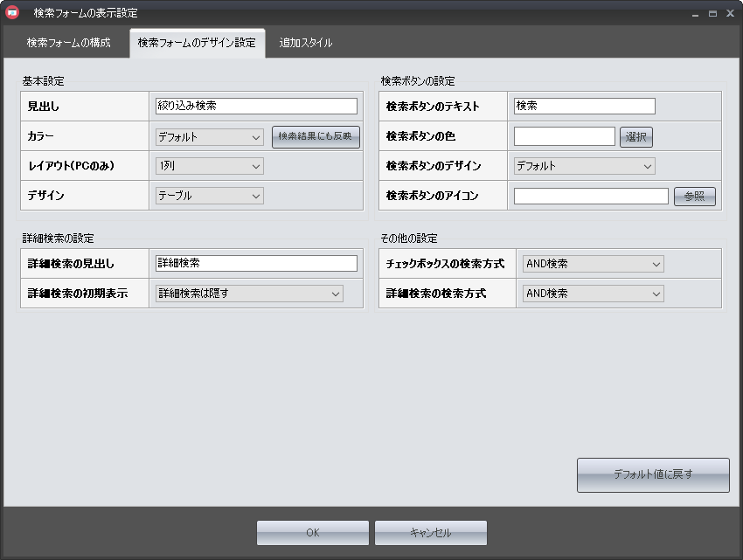Expand the レイアウト(PCのみ) dropdown

[209, 166]
